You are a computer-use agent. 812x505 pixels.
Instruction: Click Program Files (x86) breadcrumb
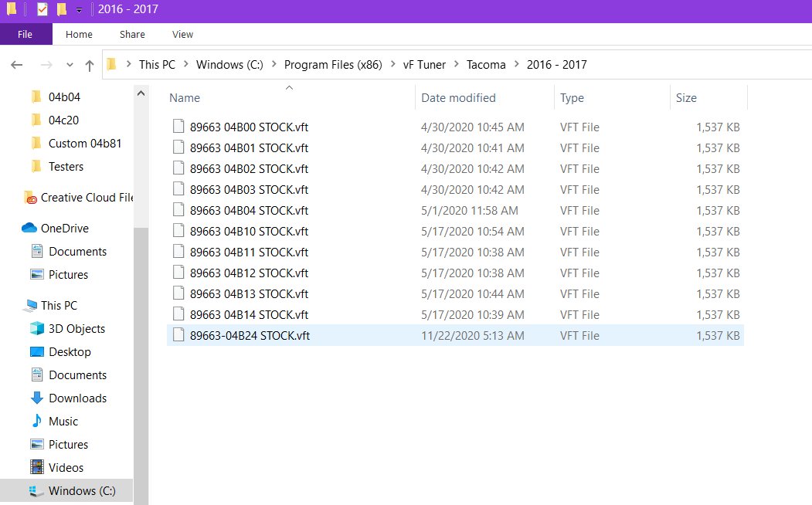[x=333, y=65]
